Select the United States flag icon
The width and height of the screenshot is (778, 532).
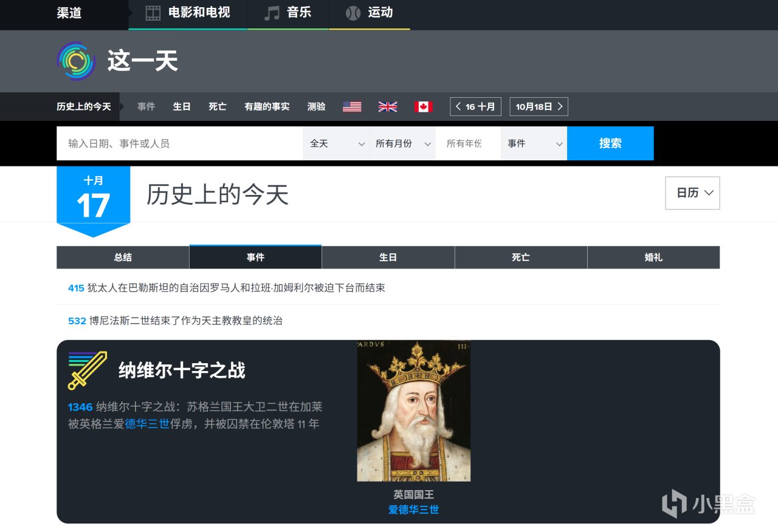tap(352, 107)
